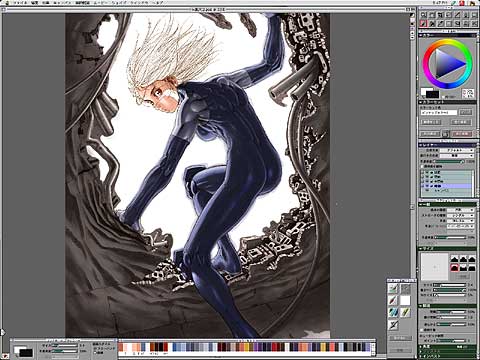Choose the last brush tip profile, top row

(x=472, y=259)
